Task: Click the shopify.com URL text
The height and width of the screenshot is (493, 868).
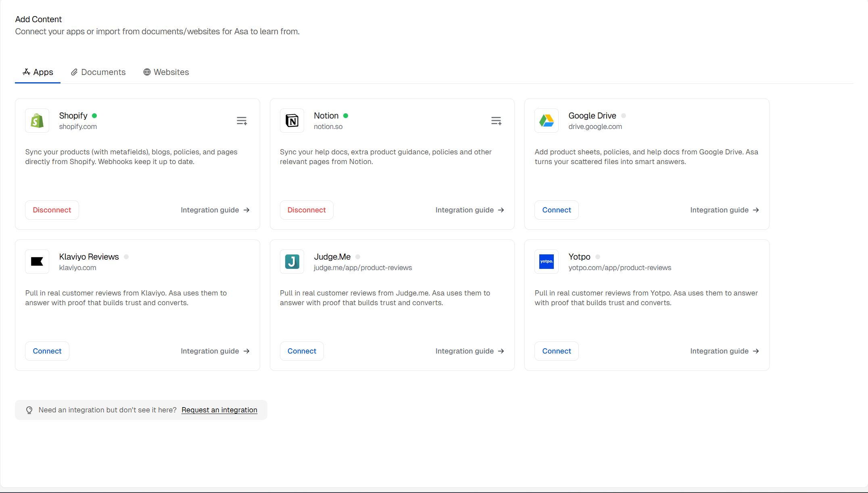Action: pos(78,127)
